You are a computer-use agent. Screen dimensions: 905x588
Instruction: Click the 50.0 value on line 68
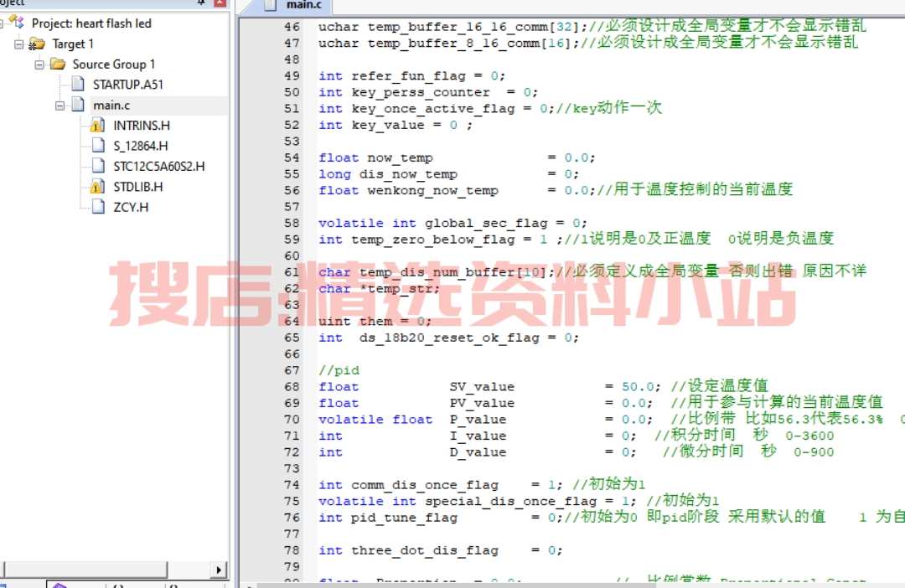(x=637, y=387)
